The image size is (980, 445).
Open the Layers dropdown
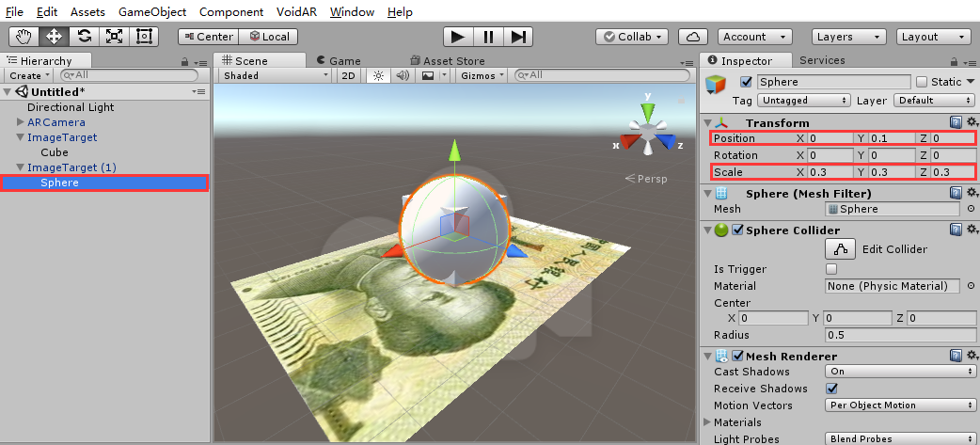[848, 37]
